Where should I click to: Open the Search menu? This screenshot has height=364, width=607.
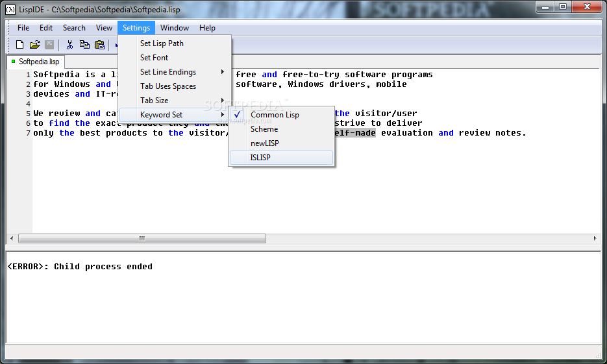click(x=74, y=28)
